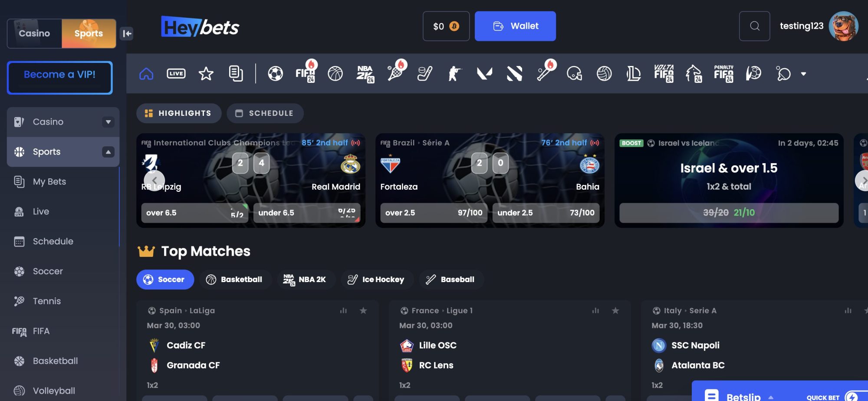Toggle favorite star on Spain LaLiga match
868x401 pixels.
click(363, 311)
